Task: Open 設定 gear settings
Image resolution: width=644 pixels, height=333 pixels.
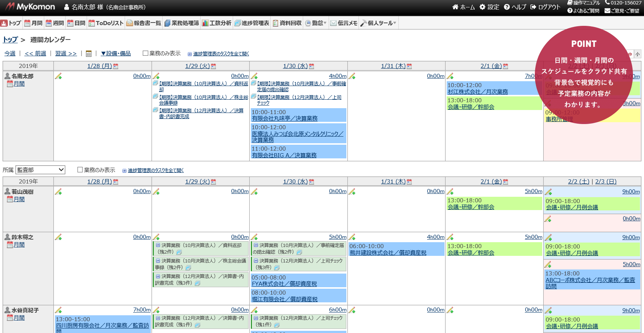Action: 489,7
